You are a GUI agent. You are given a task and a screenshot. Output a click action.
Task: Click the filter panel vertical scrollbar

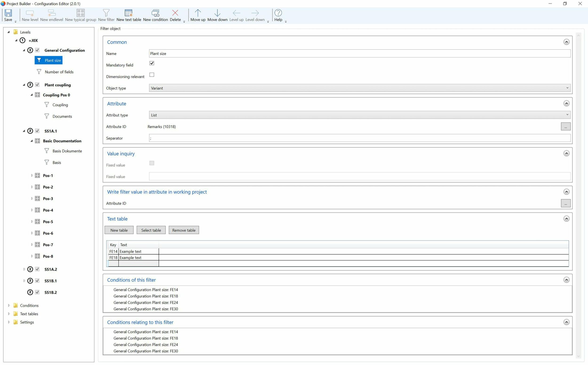point(578,193)
